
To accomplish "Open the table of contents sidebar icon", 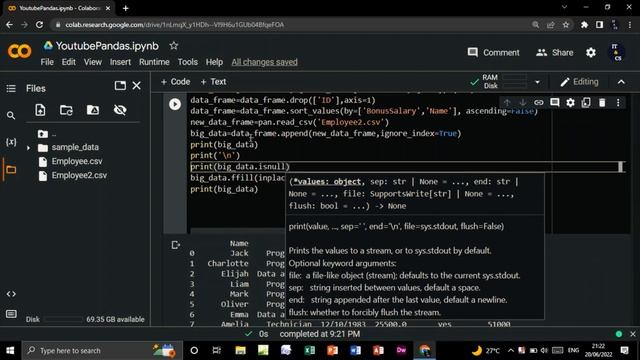I will point(11,89).
